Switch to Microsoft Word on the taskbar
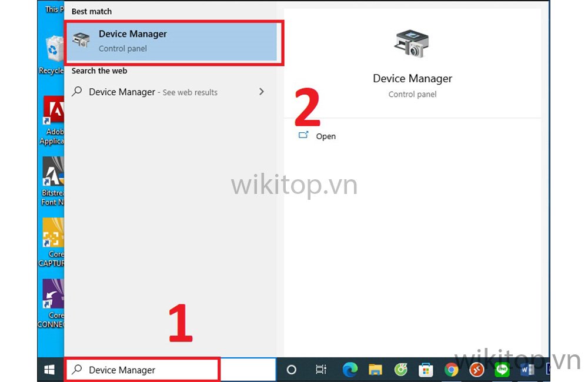The width and height of the screenshot is (588, 382). (x=527, y=370)
